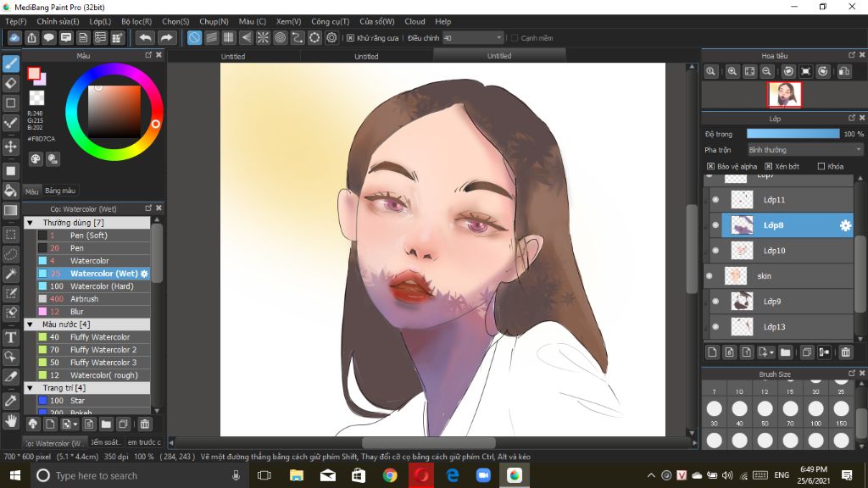Select the Move tool

10,147
